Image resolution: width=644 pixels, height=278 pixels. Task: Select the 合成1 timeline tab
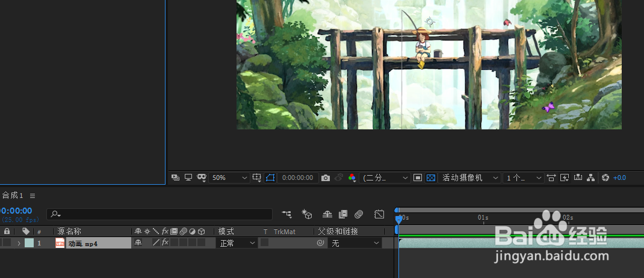pyautogui.click(x=13, y=196)
